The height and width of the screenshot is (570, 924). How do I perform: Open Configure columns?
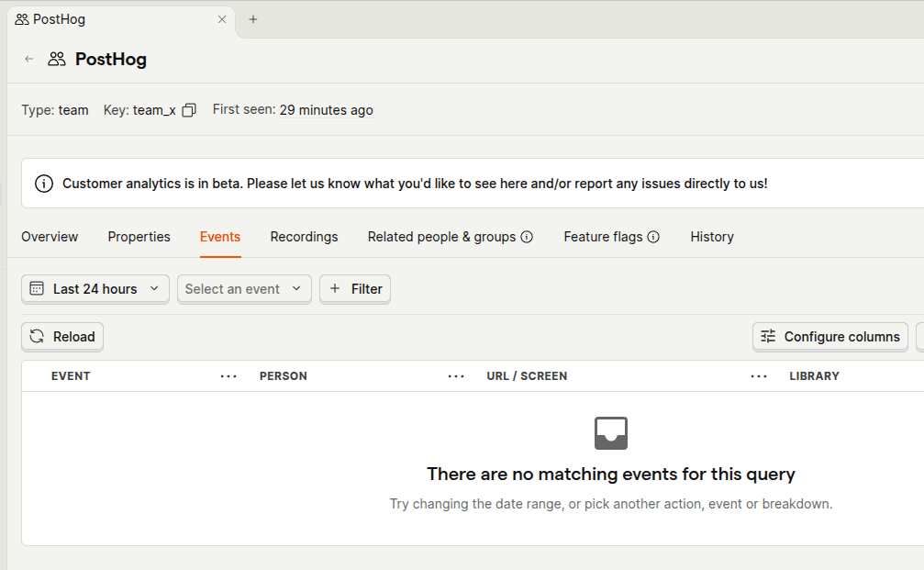coord(829,337)
